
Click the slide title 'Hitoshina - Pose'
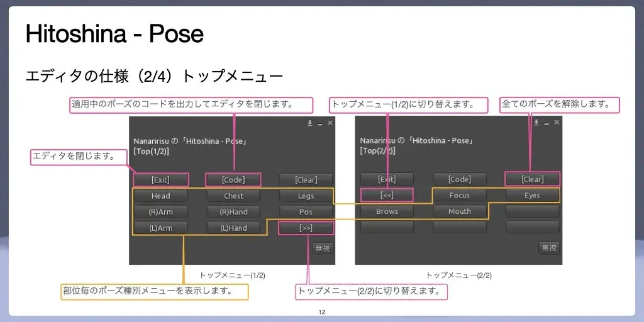pyautogui.click(x=114, y=34)
